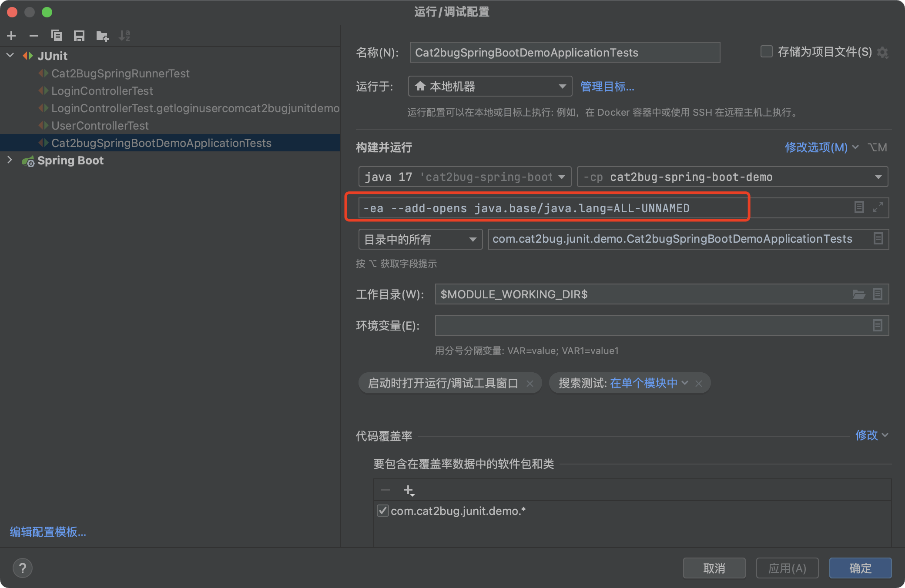The image size is (905, 588).
Task: Browse working directory with folder icon
Action: pos(858,294)
